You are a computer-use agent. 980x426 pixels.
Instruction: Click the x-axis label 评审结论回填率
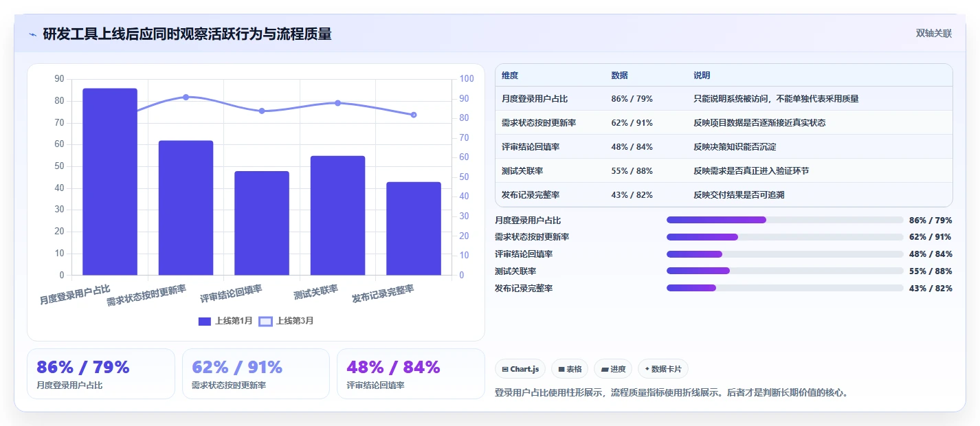(232, 294)
